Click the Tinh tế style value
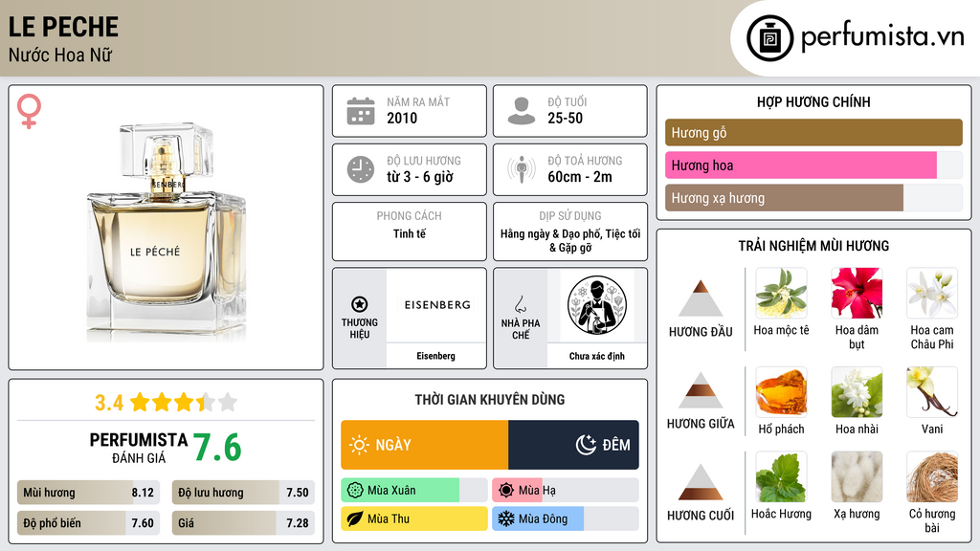Screen dimensions: 980x551 (x=410, y=233)
